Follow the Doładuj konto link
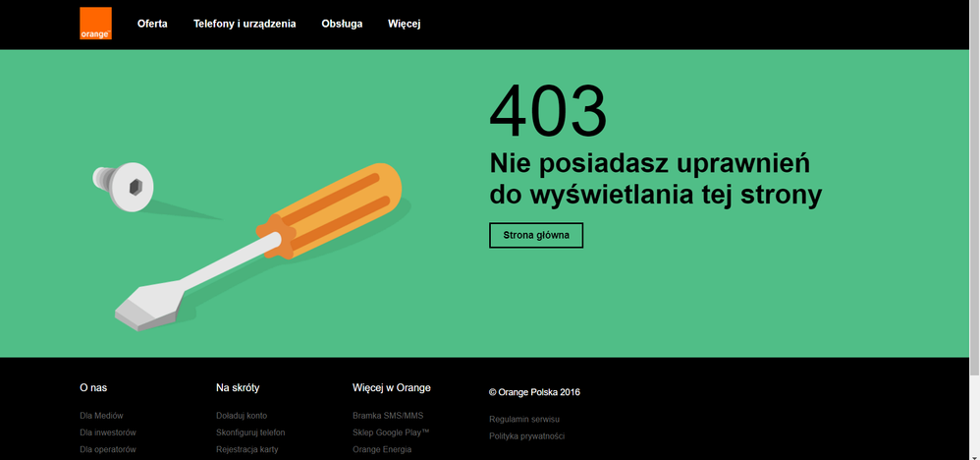 click(242, 416)
